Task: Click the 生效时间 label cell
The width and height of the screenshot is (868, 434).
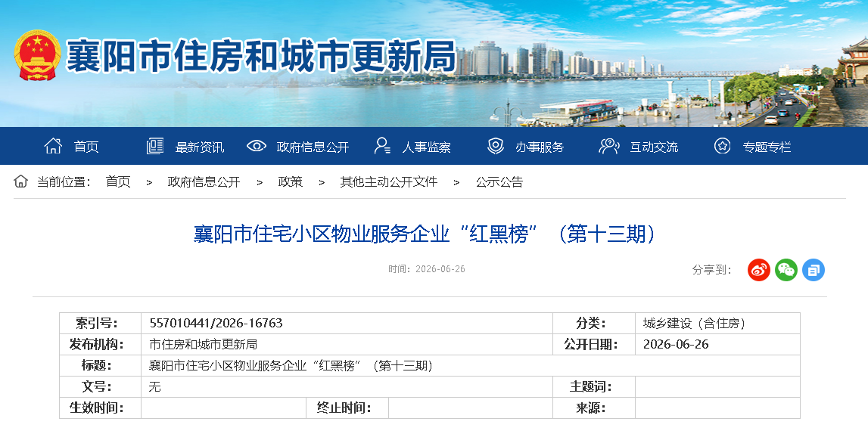Action: point(100,408)
